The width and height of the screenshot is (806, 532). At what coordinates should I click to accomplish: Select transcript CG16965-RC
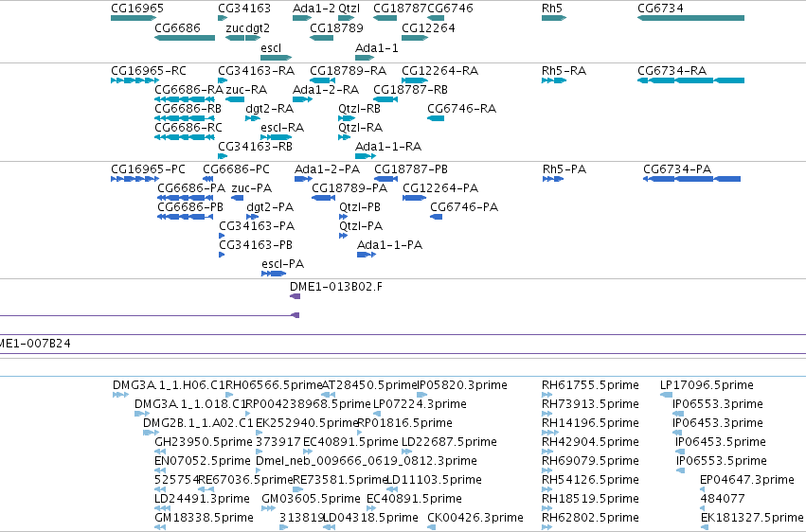[135, 80]
